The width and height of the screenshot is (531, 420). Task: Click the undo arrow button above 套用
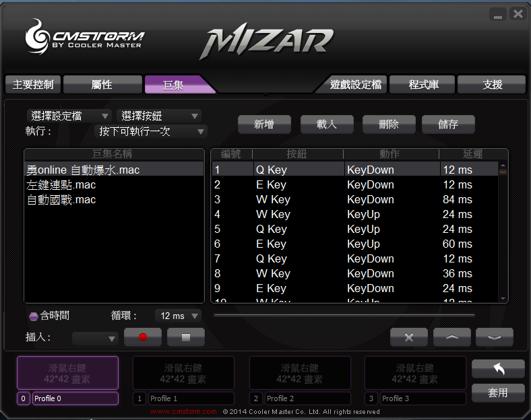(498, 369)
